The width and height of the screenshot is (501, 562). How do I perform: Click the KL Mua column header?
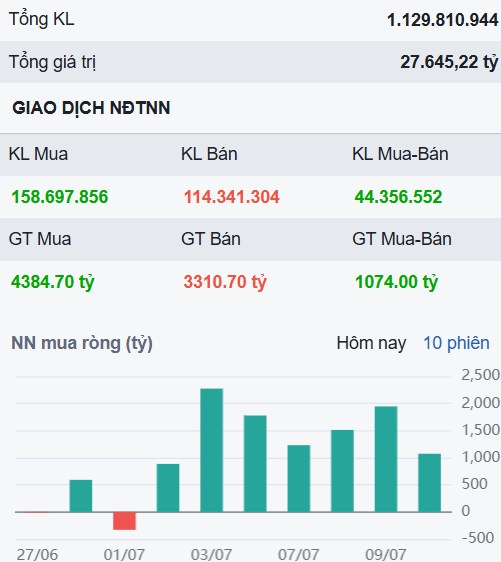(38, 154)
